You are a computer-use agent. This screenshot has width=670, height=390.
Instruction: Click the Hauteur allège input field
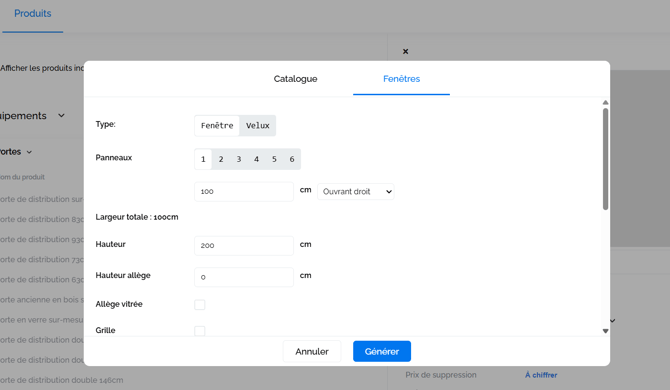(244, 277)
